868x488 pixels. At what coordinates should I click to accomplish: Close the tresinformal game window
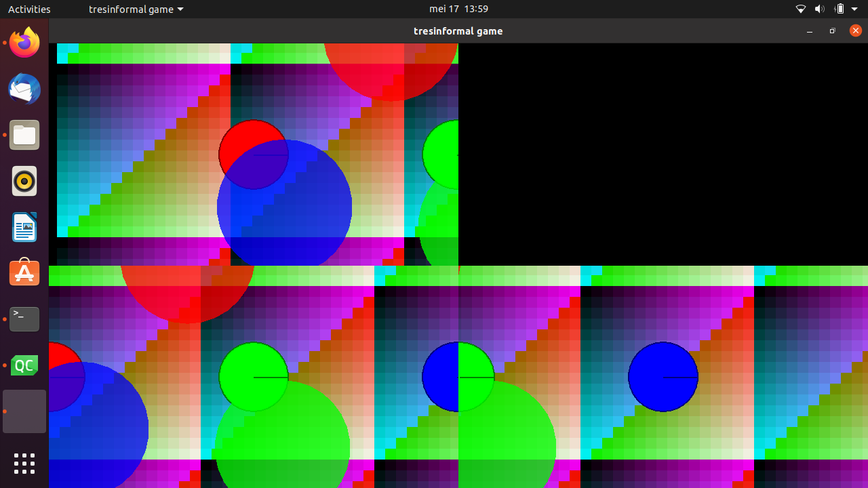point(856,30)
